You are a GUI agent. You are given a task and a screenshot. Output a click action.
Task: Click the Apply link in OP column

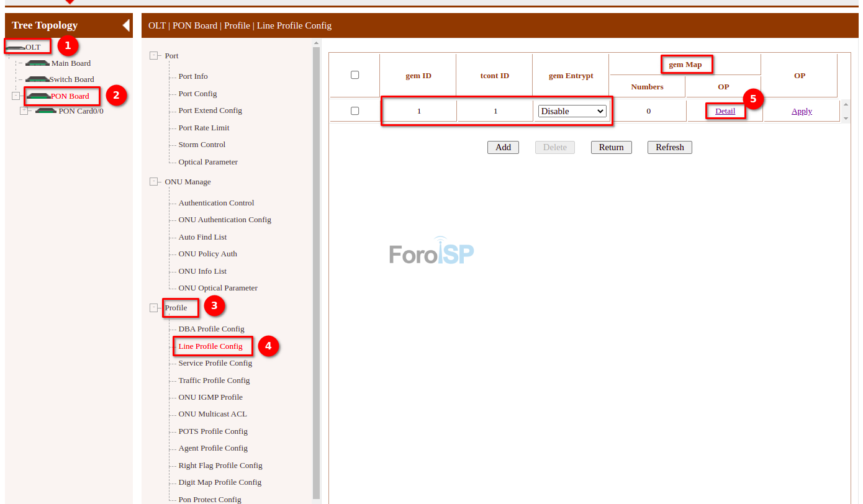pyautogui.click(x=802, y=111)
